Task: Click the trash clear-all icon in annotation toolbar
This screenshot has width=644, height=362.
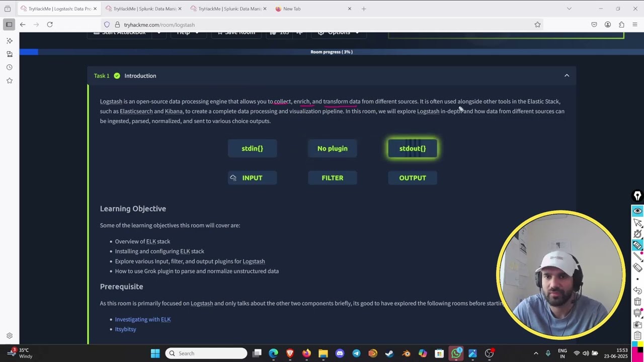Action: (637, 302)
